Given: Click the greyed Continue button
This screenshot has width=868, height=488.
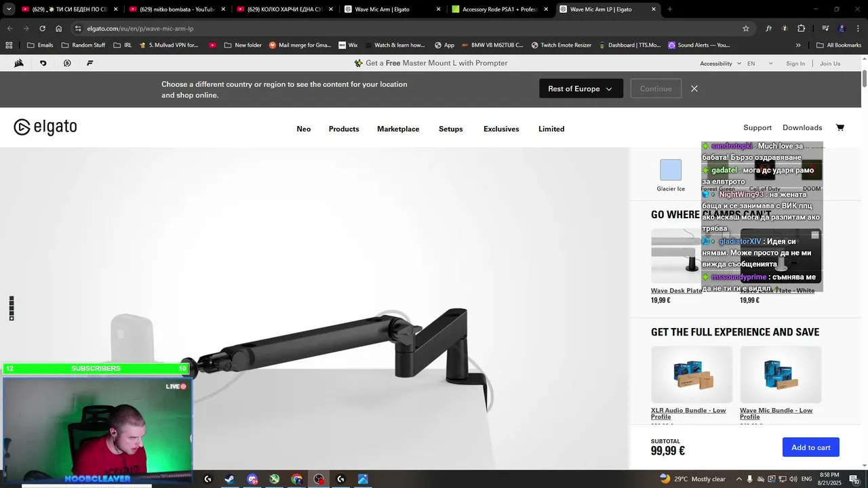Looking at the screenshot, I should click(x=656, y=89).
